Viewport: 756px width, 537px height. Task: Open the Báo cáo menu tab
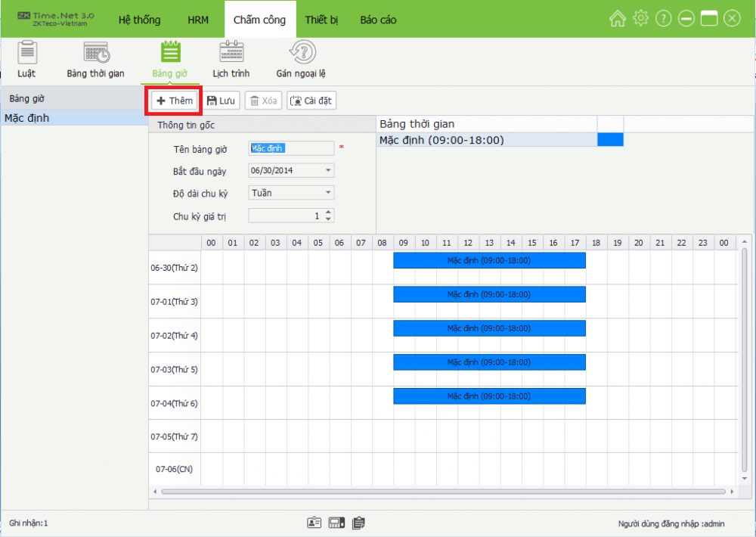[378, 20]
